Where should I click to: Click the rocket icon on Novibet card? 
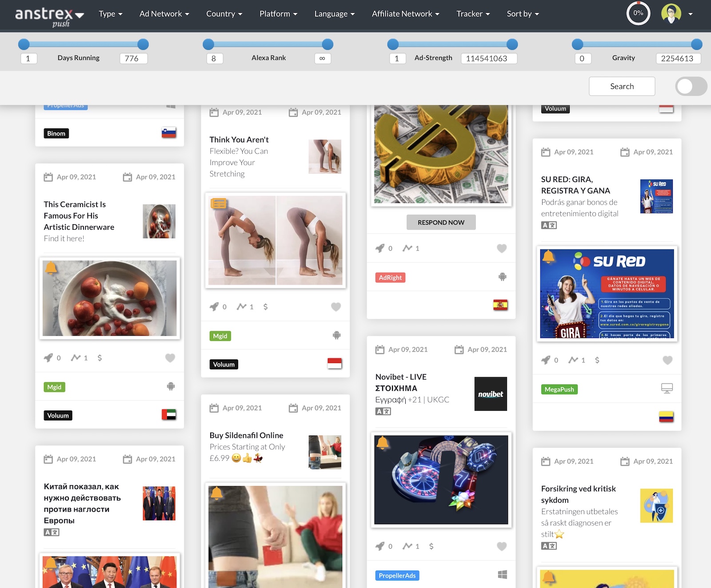[x=380, y=546]
